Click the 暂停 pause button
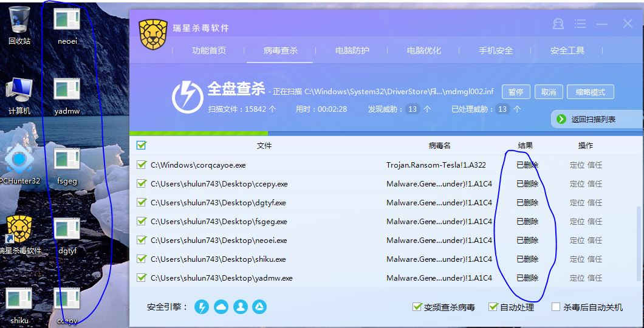Viewport: 644px width, 328px height. click(516, 92)
